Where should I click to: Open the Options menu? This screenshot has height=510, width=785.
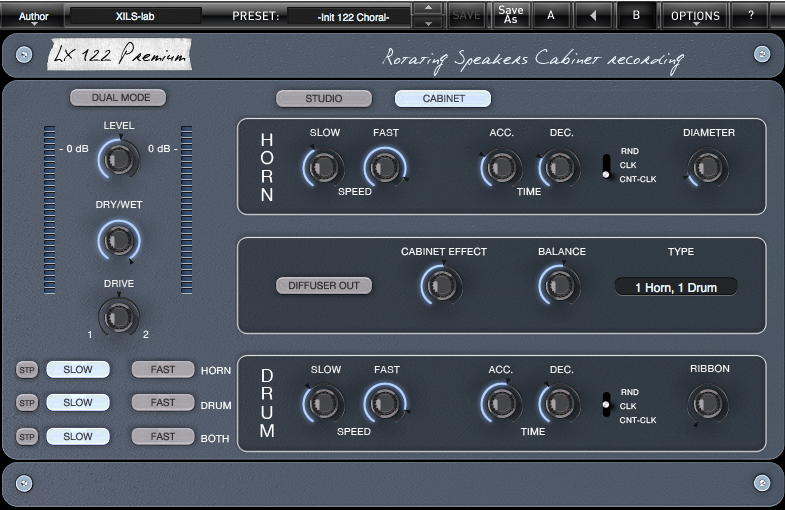695,16
